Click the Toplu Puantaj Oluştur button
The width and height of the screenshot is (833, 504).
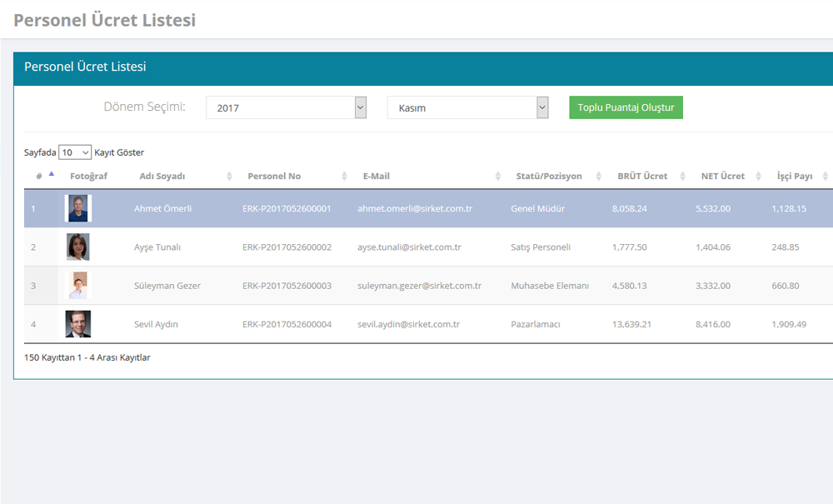[626, 107]
